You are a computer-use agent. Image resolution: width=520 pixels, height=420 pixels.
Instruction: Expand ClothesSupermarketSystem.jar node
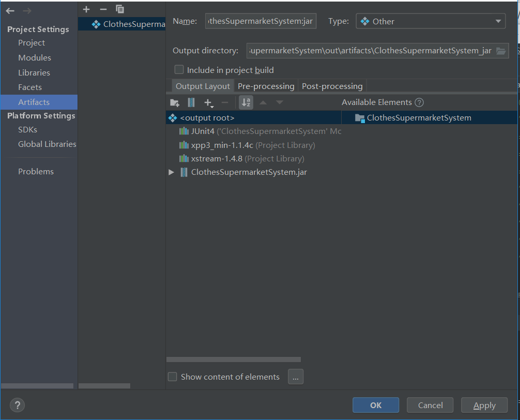171,172
